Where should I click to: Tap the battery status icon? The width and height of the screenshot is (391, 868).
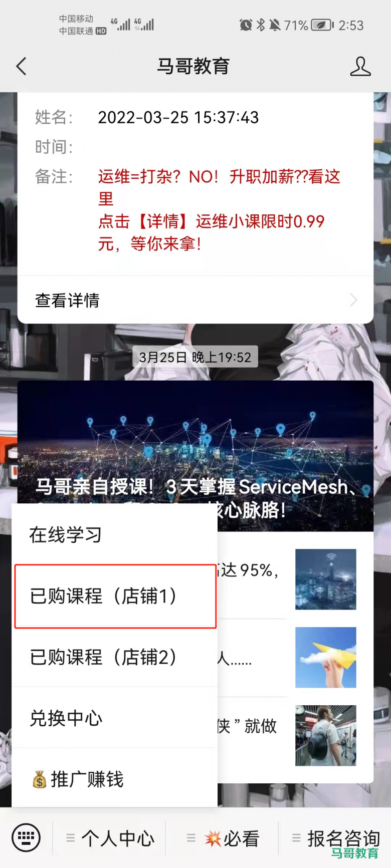[322, 25]
